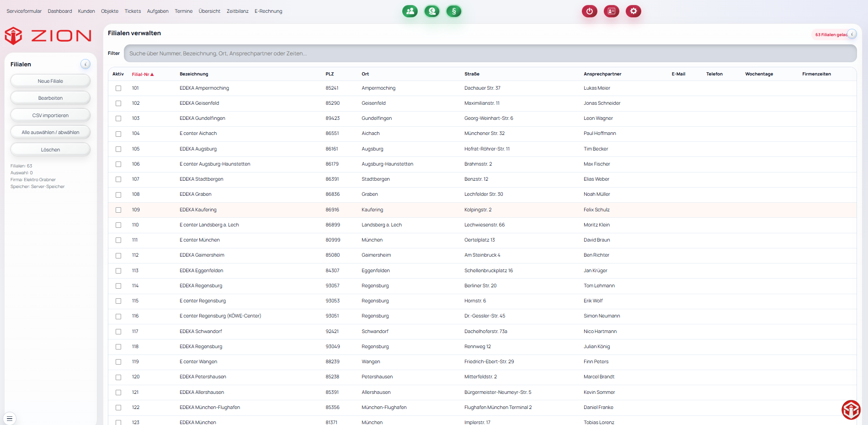The image size is (868, 425).
Task: Sort by the Wochentage column header
Action: point(759,74)
